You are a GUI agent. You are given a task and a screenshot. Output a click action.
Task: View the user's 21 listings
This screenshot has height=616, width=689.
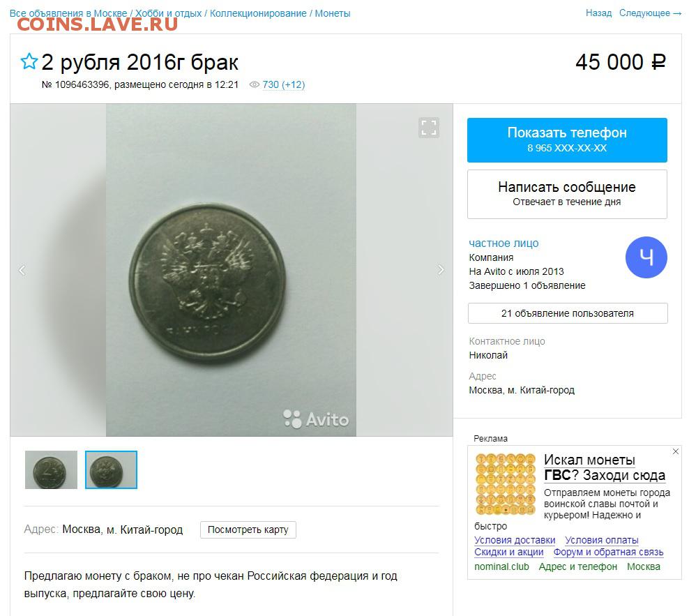568,313
